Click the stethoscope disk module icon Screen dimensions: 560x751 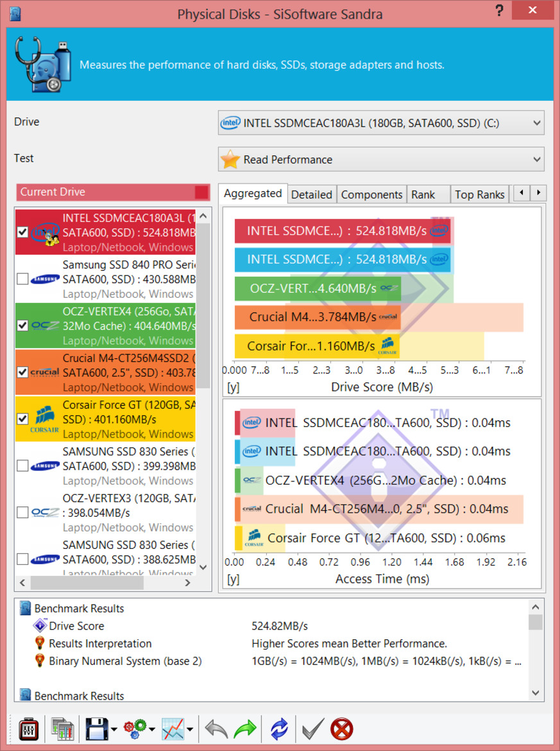42,64
